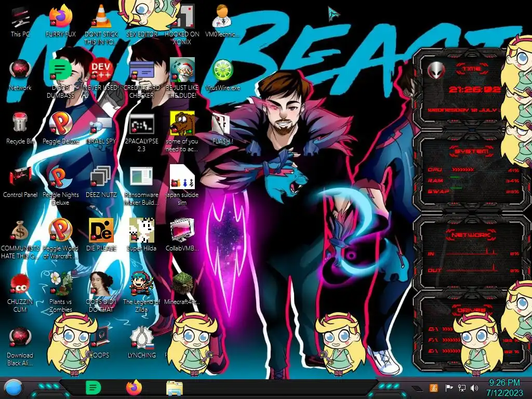Screen dimensions: 532x399
Task: Launch Peggle Nights Deluxe
Action: 60,185
